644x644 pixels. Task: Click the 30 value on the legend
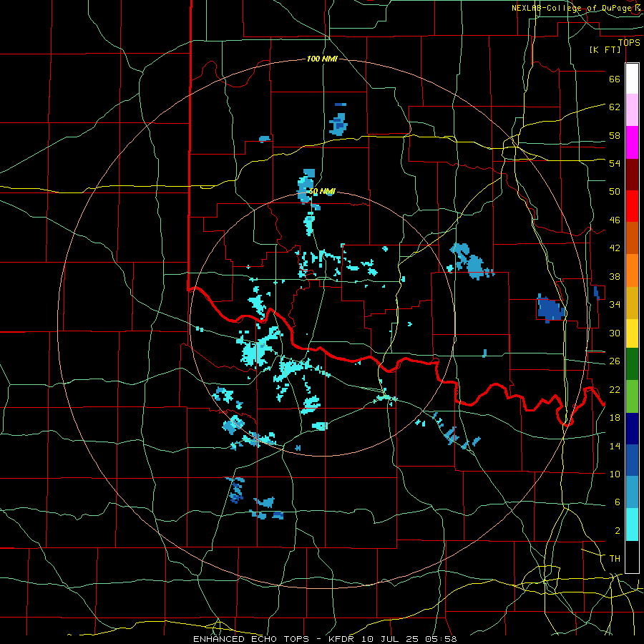point(615,333)
